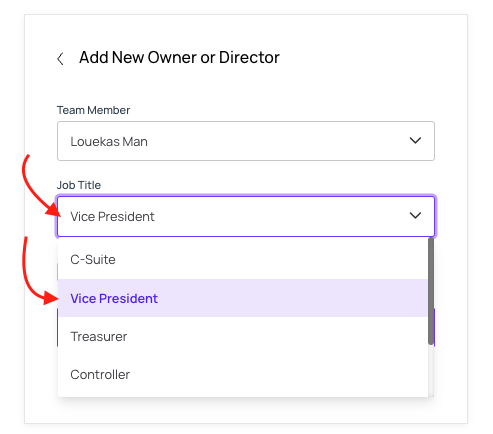Go back using the left chevron icon
Viewport: 493px width, 434px height.
point(60,59)
